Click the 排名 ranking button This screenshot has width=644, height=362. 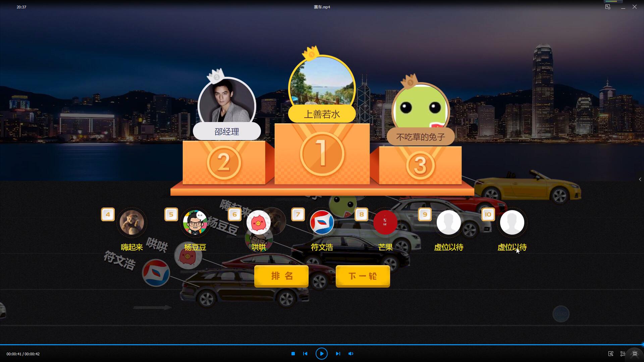tap(281, 276)
